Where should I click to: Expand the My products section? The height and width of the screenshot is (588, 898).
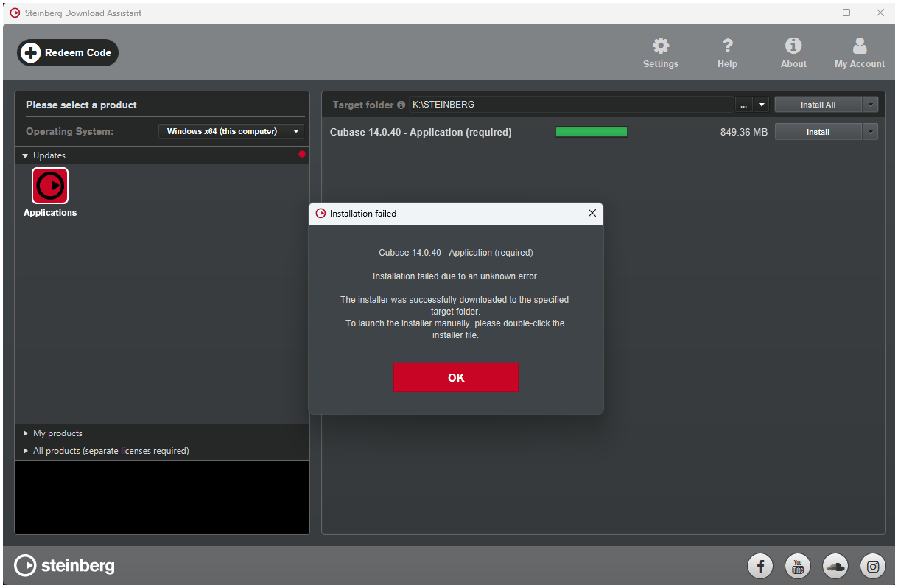27,433
